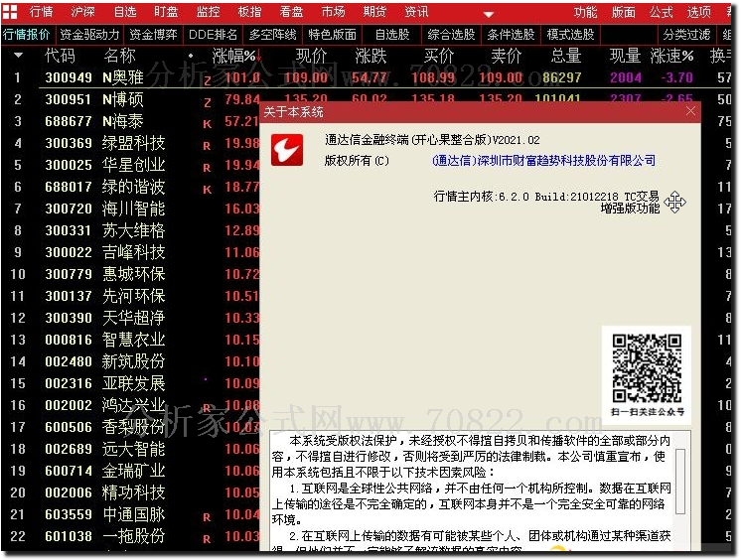741x560 pixels.
Task: Open the 资讯 menu
Action: click(x=416, y=12)
